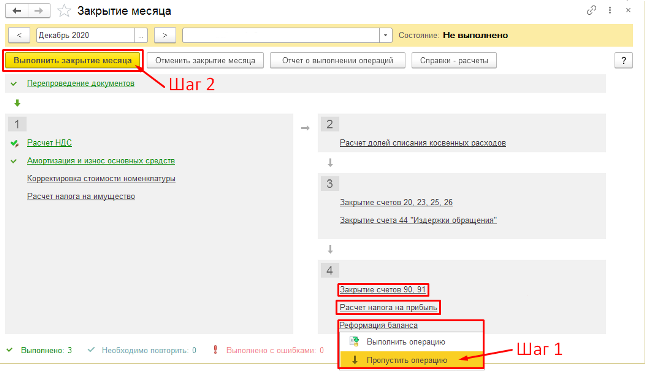Click Реформация баланса operation link
The height and width of the screenshot is (373, 651).
pyautogui.click(x=378, y=325)
